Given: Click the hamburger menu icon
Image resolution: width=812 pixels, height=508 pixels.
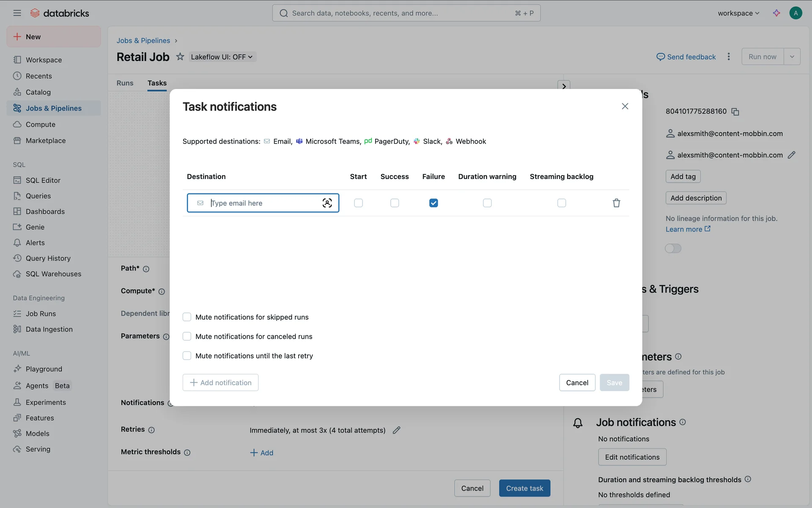Looking at the screenshot, I should [17, 13].
